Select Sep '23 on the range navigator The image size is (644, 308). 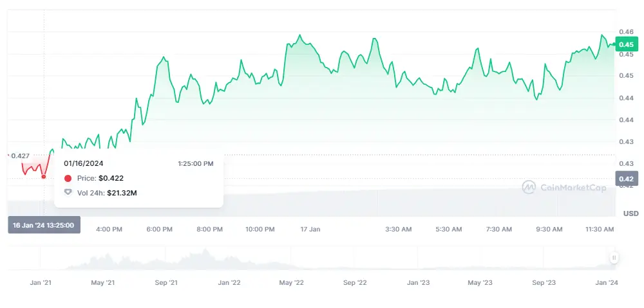point(544,283)
